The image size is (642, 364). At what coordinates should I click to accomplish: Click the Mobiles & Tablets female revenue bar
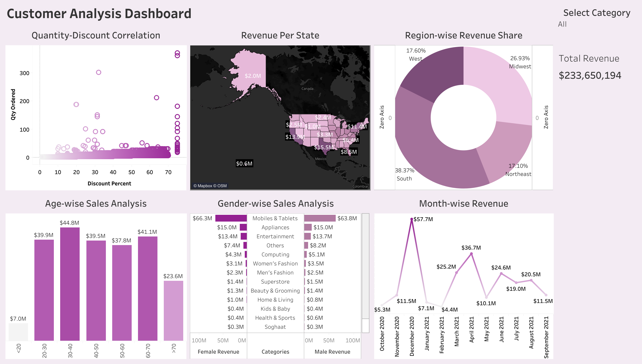(x=231, y=218)
